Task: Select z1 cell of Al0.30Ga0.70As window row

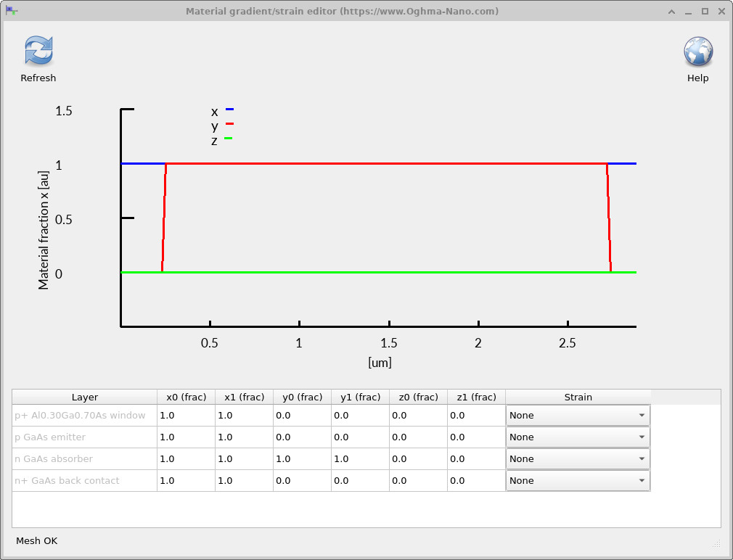Action: pyautogui.click(x=476, y=415)
